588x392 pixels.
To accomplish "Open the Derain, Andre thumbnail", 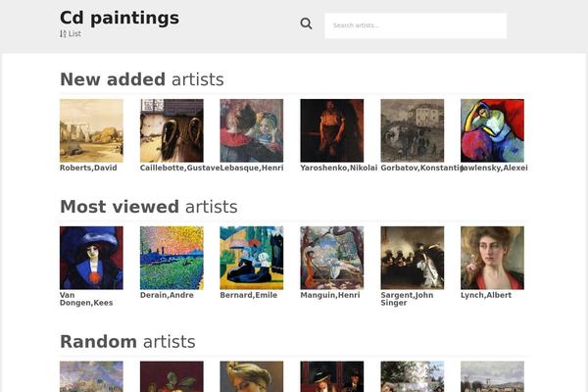I will (x=171, y=258).
